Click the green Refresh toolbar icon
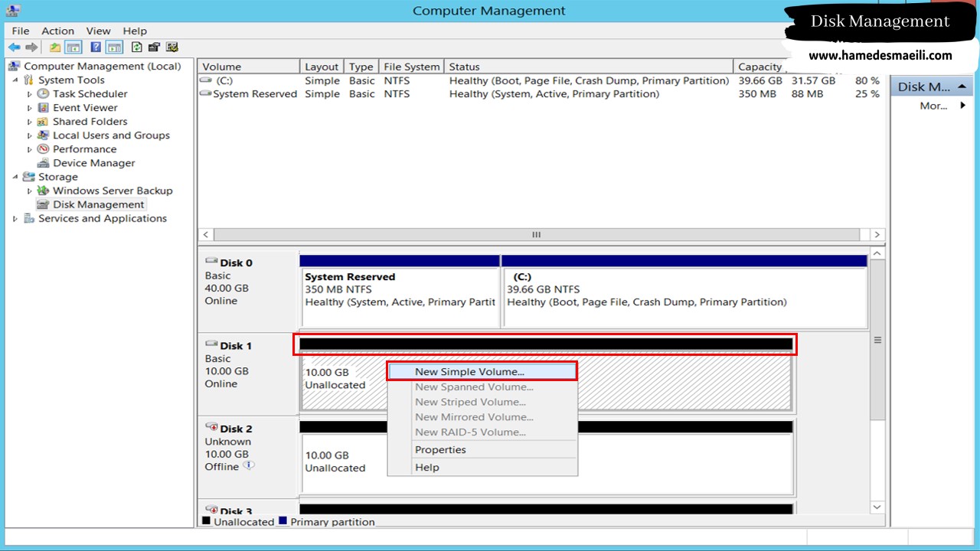 click(136, 47)
